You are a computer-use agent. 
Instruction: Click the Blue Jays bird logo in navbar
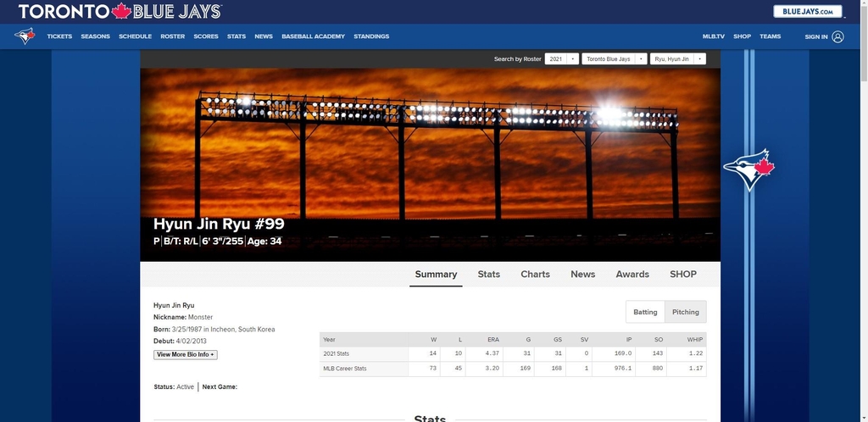point(25,36)
